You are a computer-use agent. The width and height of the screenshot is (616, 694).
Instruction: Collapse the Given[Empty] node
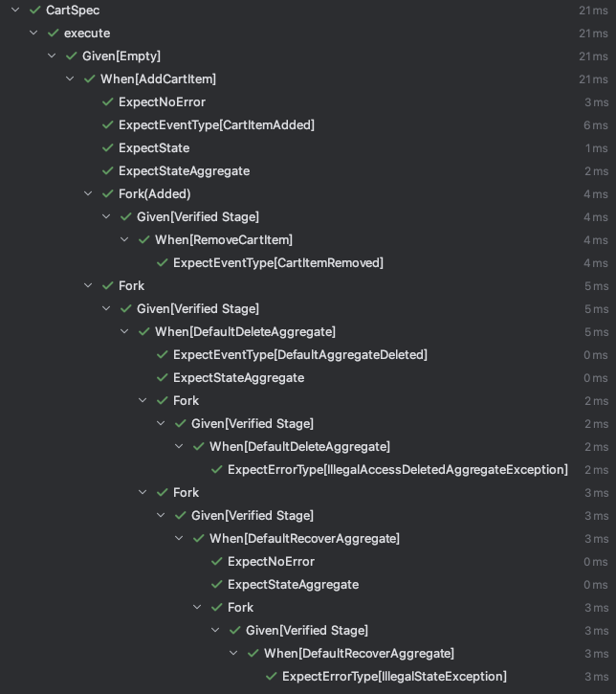click(x=52, y=56)
